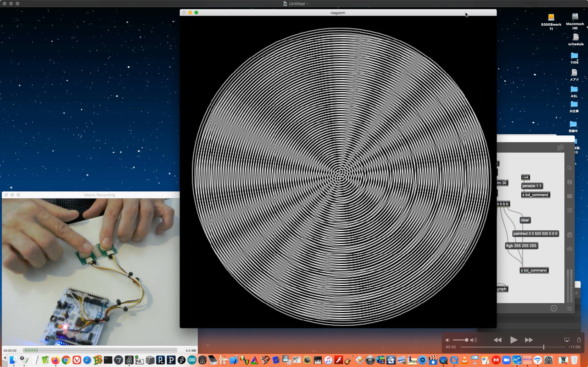Screen dimensions: 588x367
Task: Open the Max patcher inspector info icon
Action: [x=570, y=182]
